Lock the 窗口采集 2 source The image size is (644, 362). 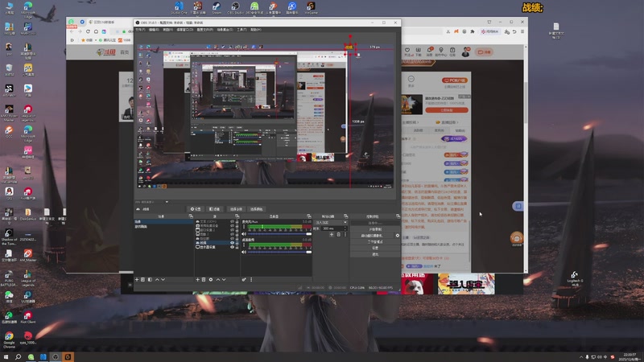tap(237, 230)
